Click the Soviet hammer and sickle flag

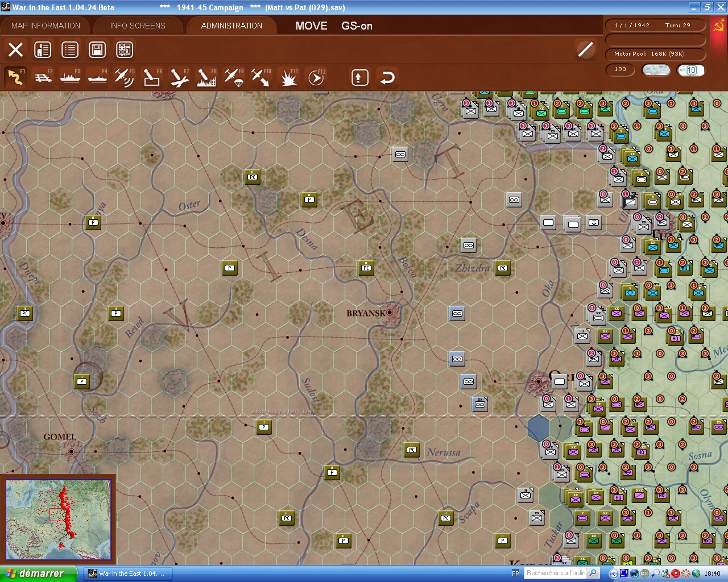click(x=719, y=26)
